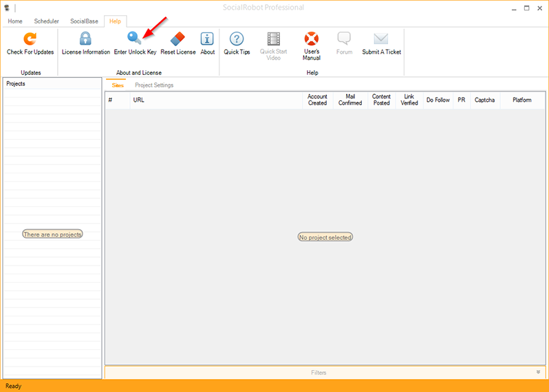This screenshot has height=392, width=549.
Task: Select the Enter Unlock Key icon
Action: pos(134,38)
